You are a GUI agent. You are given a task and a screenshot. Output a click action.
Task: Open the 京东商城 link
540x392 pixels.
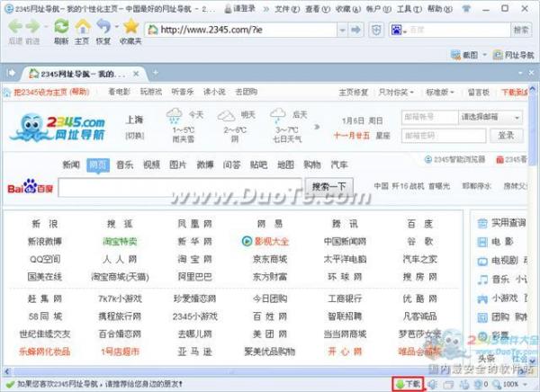coord(270,259)
